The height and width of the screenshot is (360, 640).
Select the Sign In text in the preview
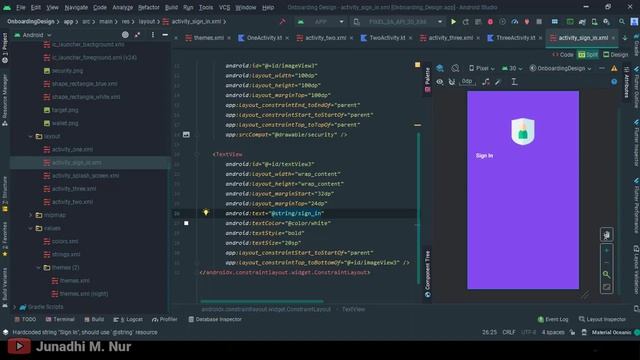(x=484, y=156)
